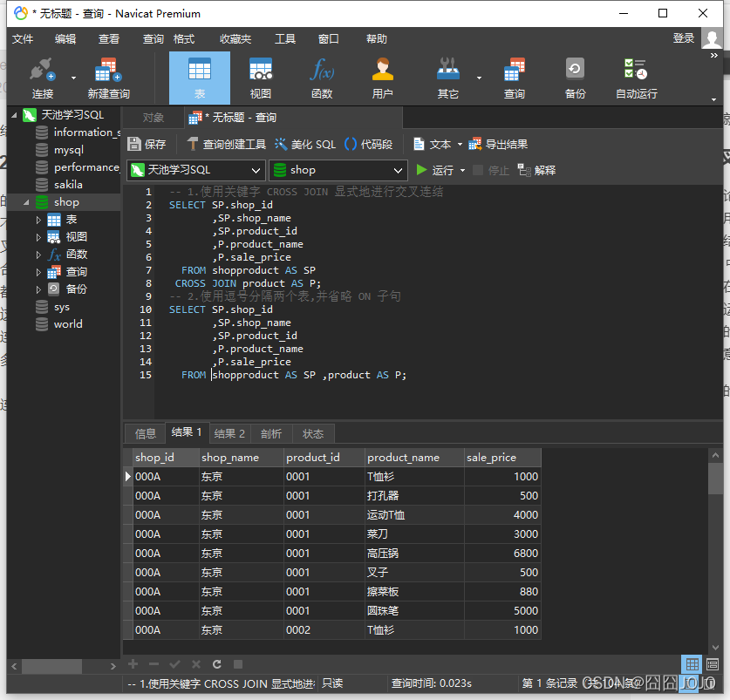
Task: Save the query with 保存
Action: point(147,145)
